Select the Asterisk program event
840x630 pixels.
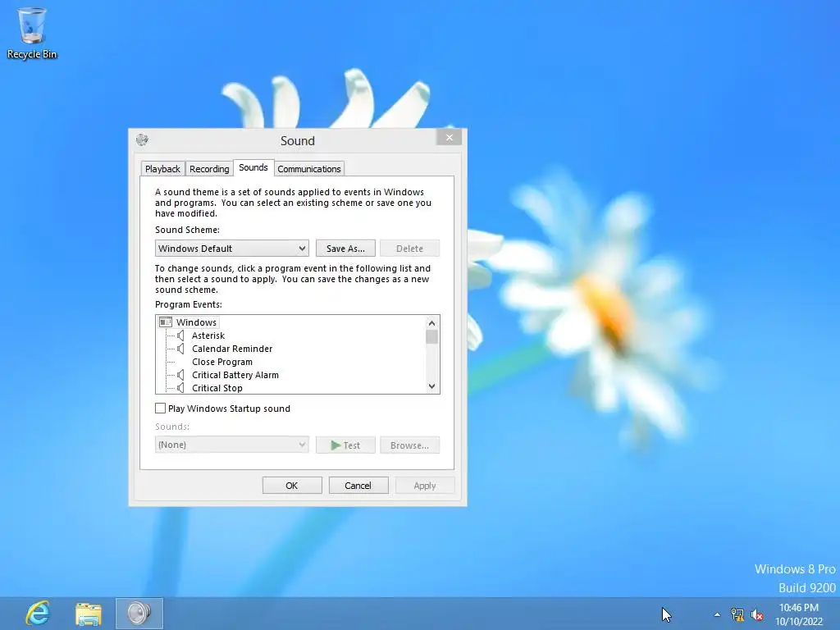(x=208, y=336)
